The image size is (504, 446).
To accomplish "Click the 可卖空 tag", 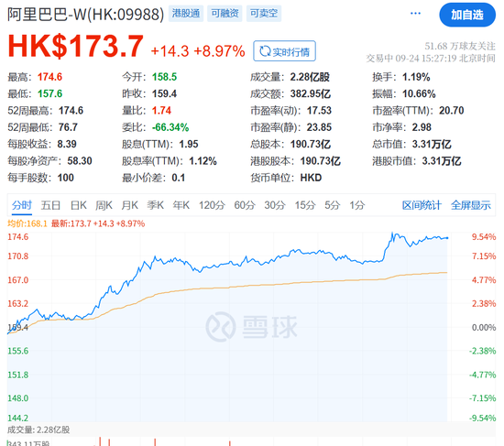I will pyautogui.click(x=264, y=13).
